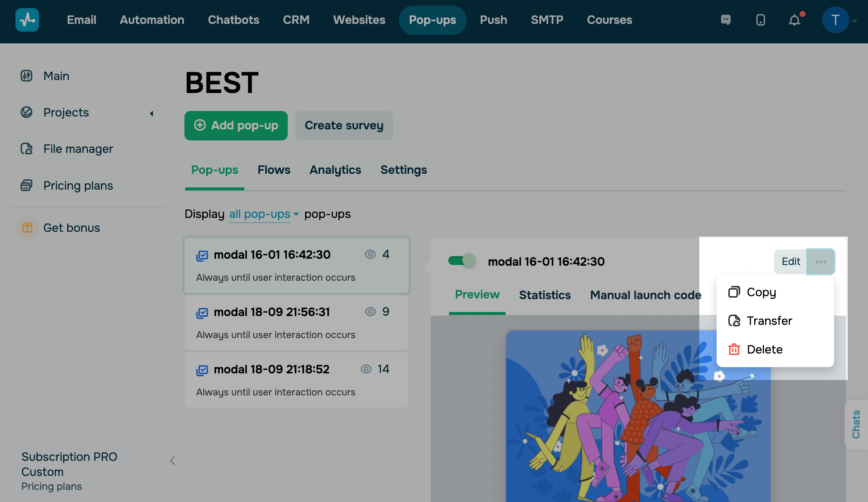The width and height of the screenshot is (868, 502).
Task: Click the mobile phone icon in header
Action: coord(760,20)
